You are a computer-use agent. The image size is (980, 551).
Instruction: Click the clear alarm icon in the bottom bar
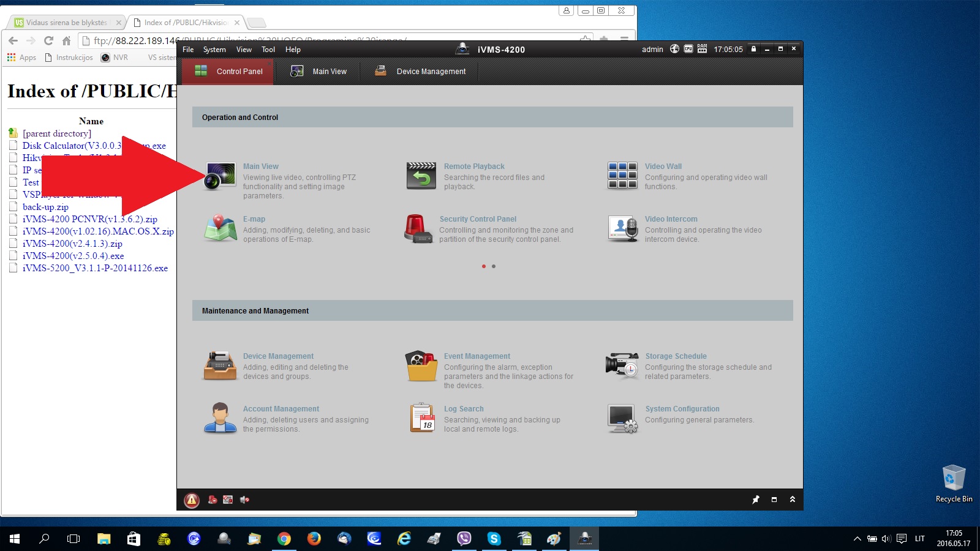[x=213, y=500]
